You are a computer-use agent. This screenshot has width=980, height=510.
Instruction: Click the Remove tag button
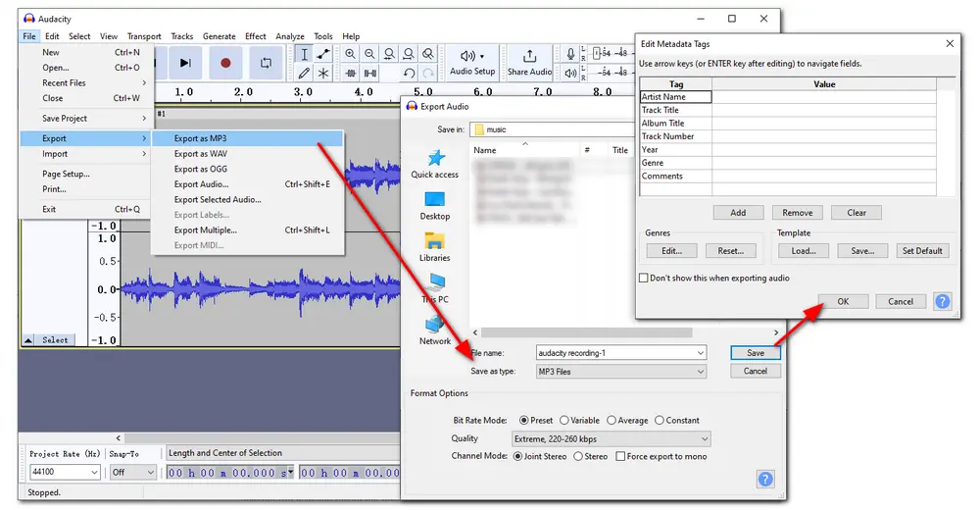click(798, 213)
